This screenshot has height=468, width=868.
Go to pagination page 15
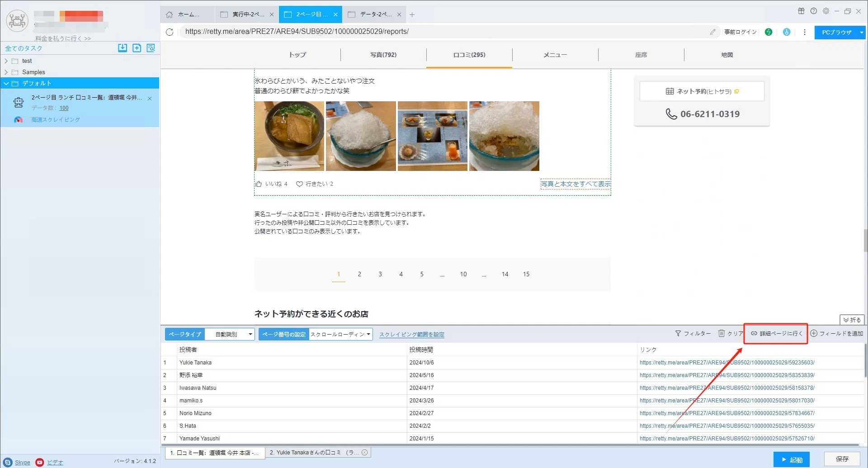tap(526, 274)
